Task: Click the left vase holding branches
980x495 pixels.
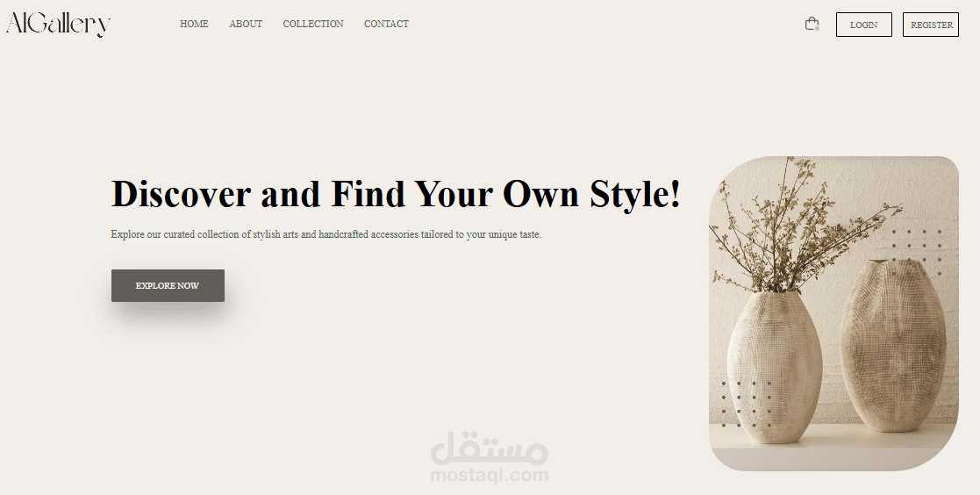Action: click(x=775, y=367)
